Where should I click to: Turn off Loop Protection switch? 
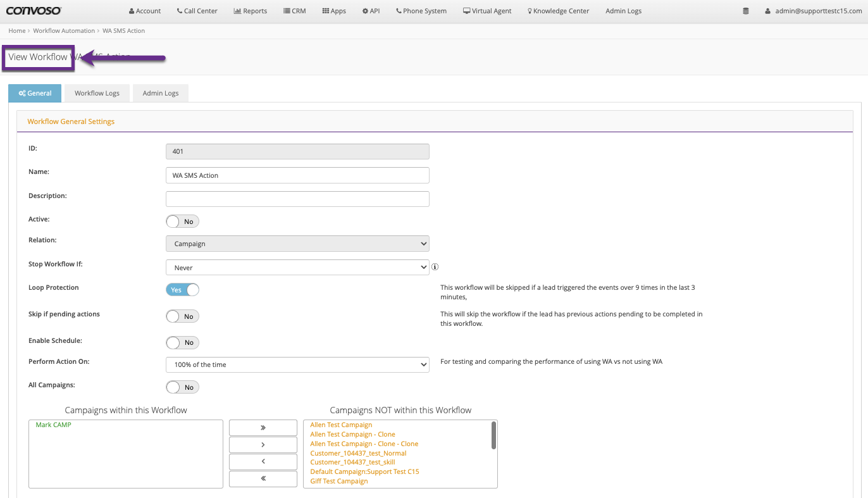click(x=182, y=290)
